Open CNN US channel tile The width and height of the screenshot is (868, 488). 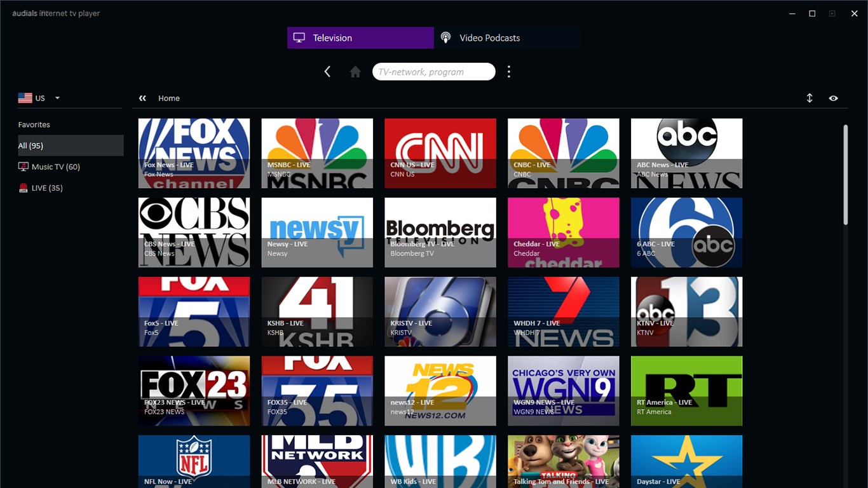pos(440,153)
